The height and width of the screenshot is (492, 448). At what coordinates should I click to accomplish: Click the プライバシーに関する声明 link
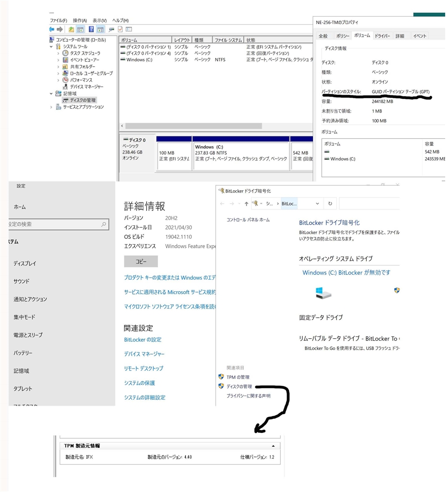pos(249,396)
